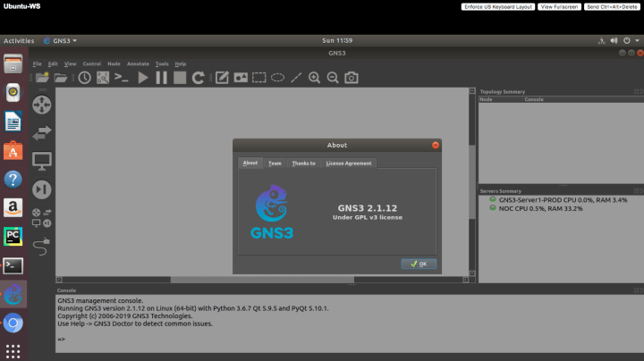Image resolution: width=644 pixels, height=361 pixels.
Task: Click the View Fullscreen button
Action: coord(559,6)
